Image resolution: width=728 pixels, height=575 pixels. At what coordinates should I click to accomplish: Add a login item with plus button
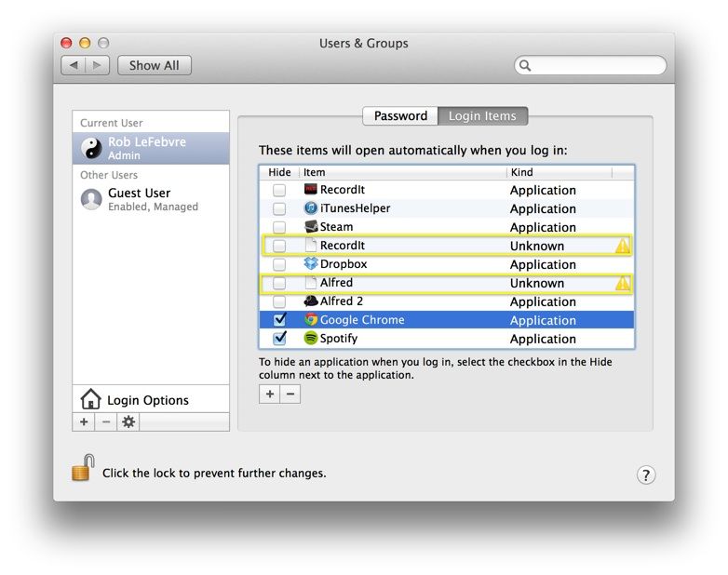(x=270, y=394)
